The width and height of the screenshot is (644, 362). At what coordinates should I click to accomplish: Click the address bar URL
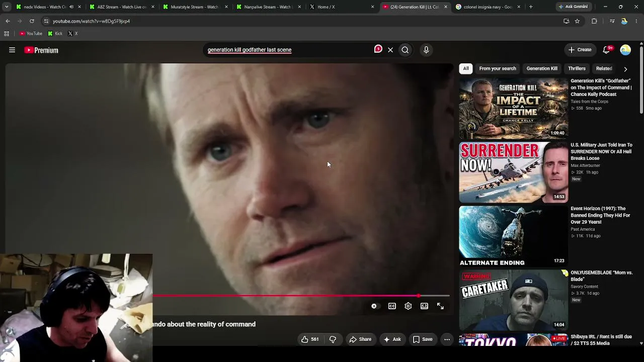pyautogui.click(x=91, y=21)
